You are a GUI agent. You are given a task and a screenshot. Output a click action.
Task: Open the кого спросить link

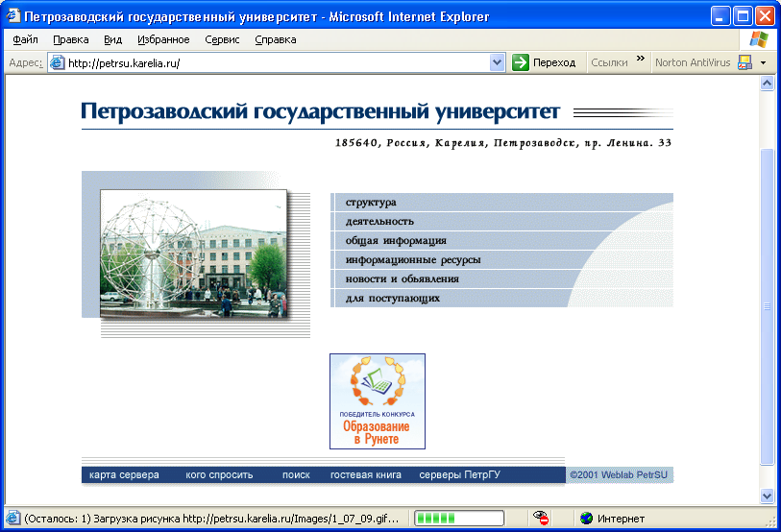coord(219,475)
